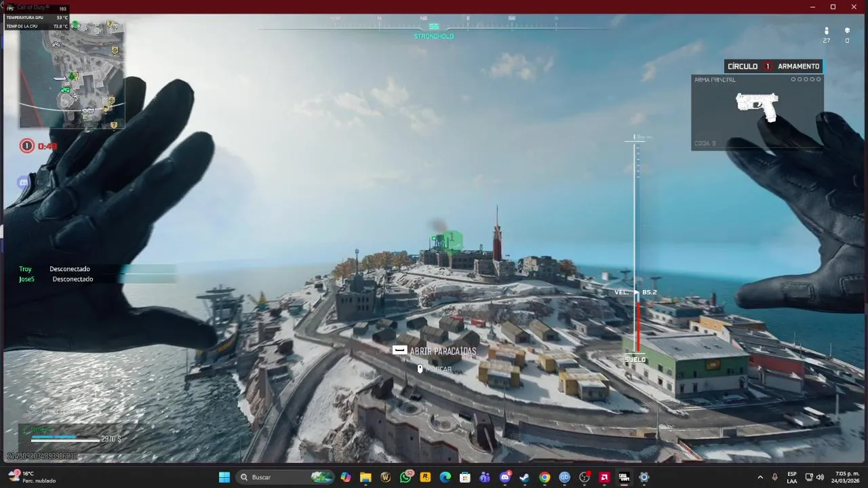This screenshot has width=868, height=488.
Task: Click the players remaining icon
Action: [x=827, y=31]
